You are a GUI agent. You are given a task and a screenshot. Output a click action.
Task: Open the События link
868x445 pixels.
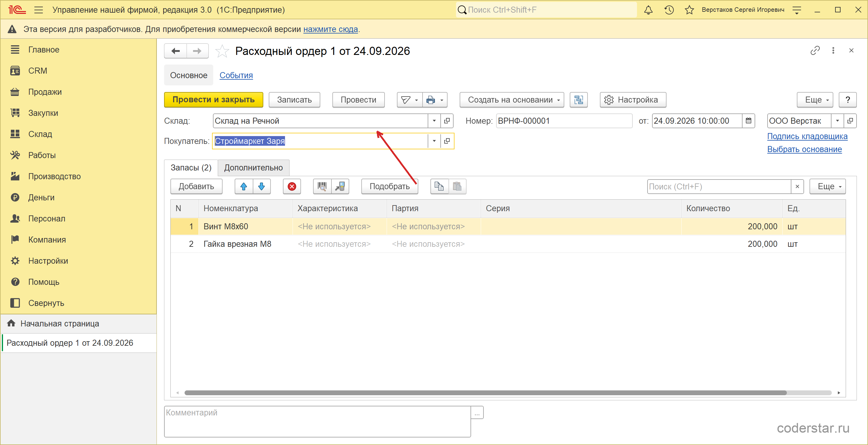[x=236, y=75]
